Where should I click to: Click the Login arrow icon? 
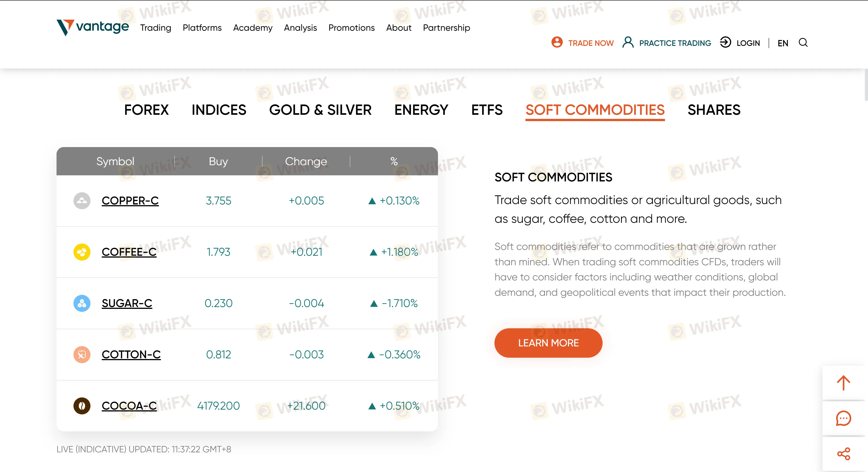click(x=726, y=43)
